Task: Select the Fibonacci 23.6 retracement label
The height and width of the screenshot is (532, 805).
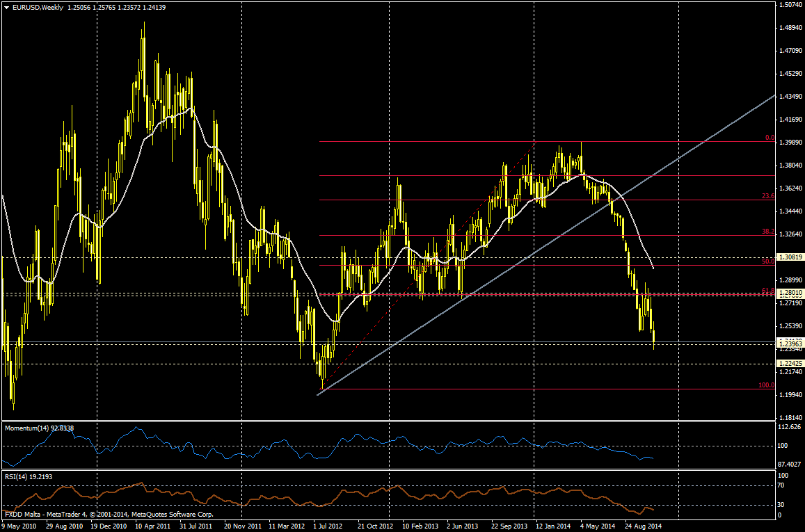Action: 768,196
